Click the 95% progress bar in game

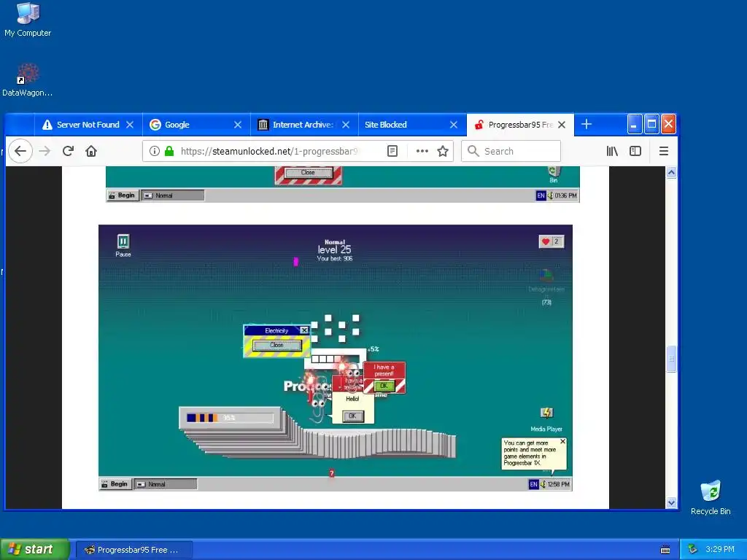[x=230, y=418]
